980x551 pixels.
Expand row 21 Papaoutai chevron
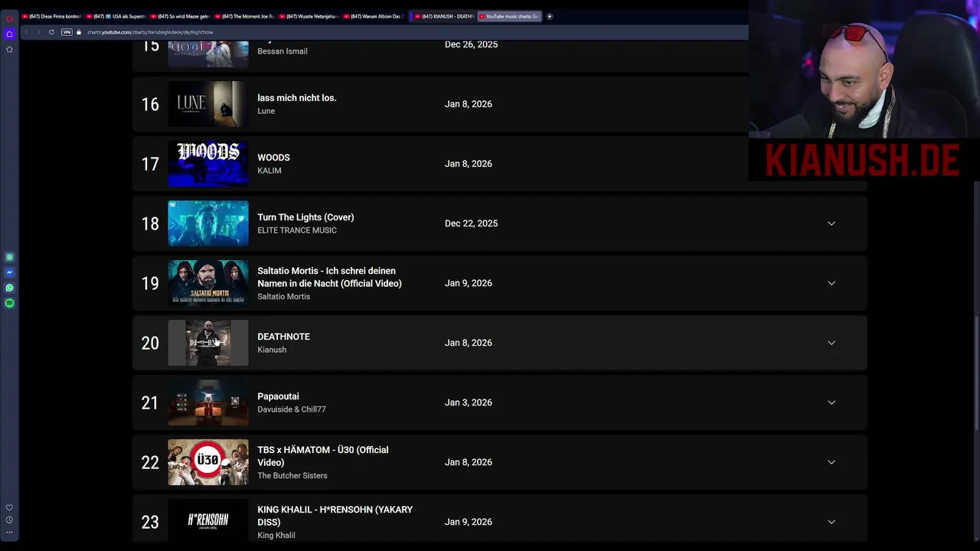(x=831, y=403)
